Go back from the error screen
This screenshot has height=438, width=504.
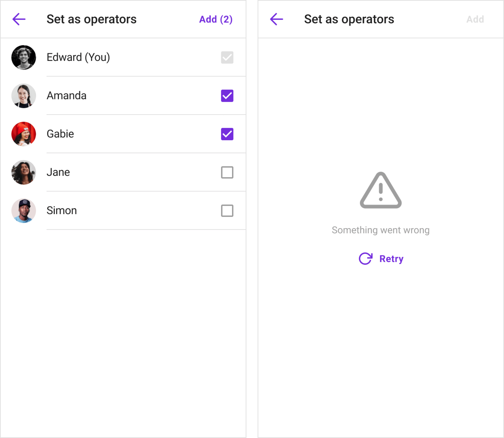[276, 19]
